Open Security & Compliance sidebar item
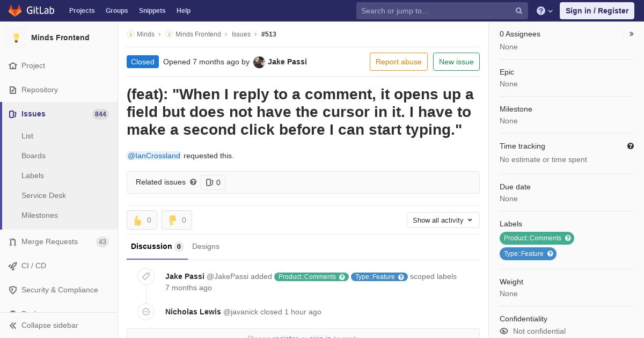The width and height of the screenshot is (644, 338). click(60, 290)
